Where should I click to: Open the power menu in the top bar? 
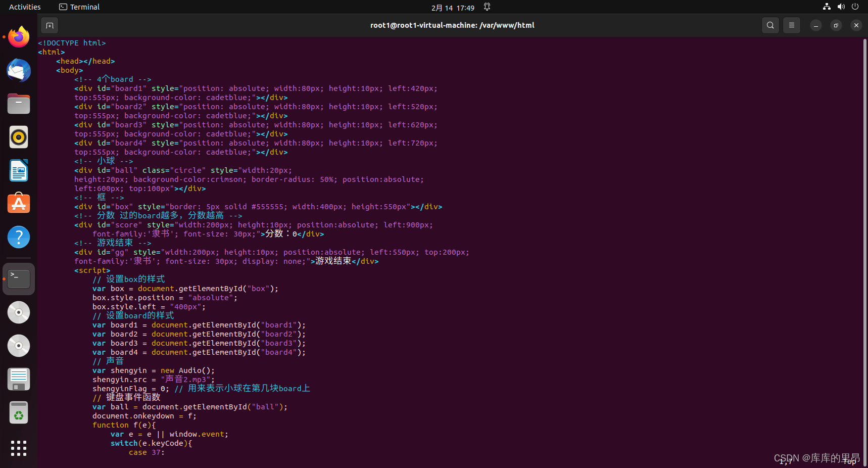[855, 7]
